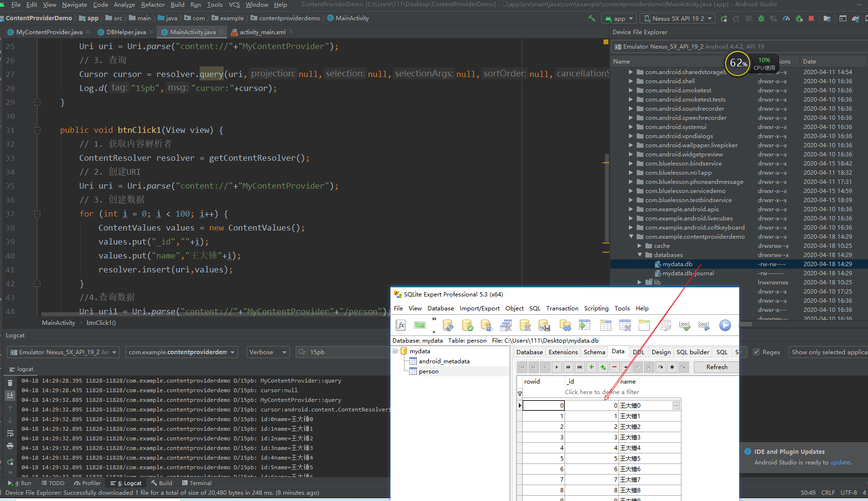The image size is (868, 501).
Task: Switch to the DBHelper.java editor tab
Action: (x=126, y=32)
